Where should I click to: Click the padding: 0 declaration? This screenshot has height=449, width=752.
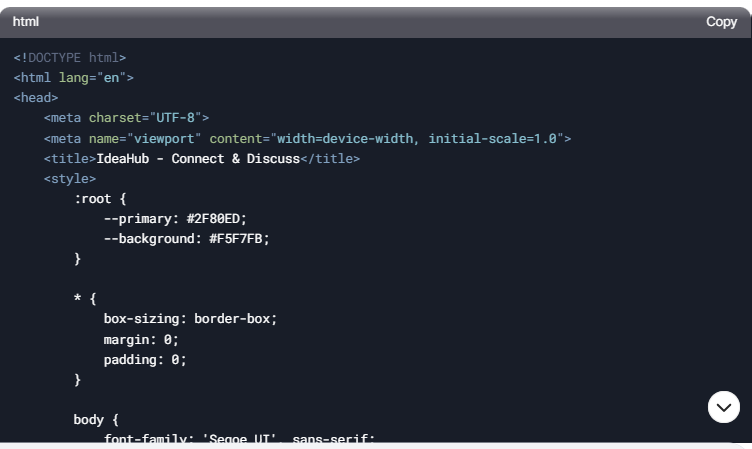145,360
